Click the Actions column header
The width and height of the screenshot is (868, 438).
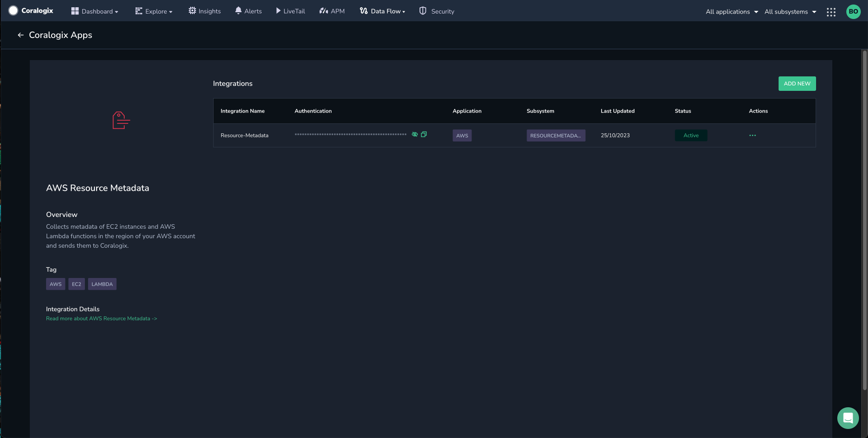(x=758, y=111)
